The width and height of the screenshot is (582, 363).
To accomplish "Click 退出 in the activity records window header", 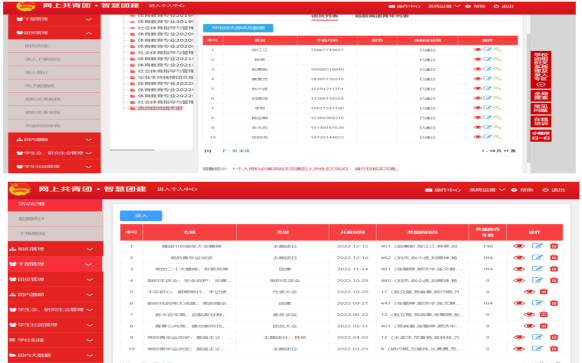I will coord(554,190).
